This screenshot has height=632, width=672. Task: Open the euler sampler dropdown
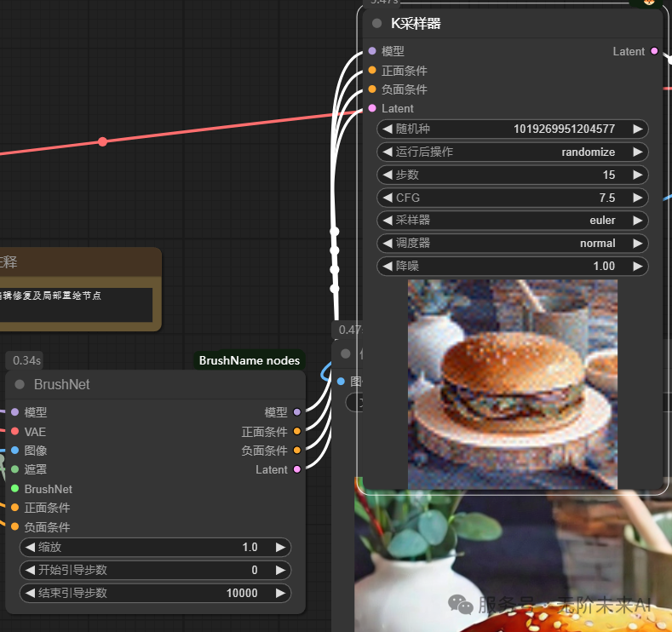tap(602, 221)
